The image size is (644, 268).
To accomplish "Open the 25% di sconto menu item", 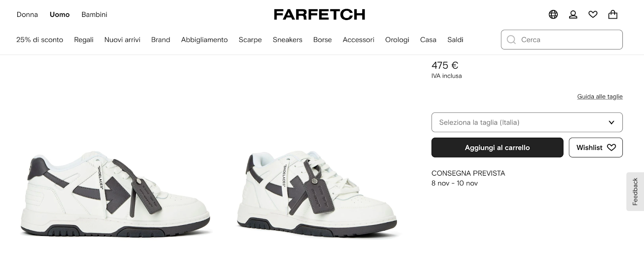I will coord(40,40).
